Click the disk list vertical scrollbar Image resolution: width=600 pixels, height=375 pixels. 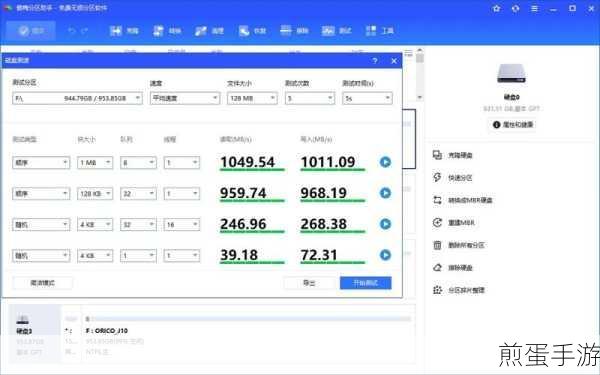pyautogui.click(x=420, y=74)
